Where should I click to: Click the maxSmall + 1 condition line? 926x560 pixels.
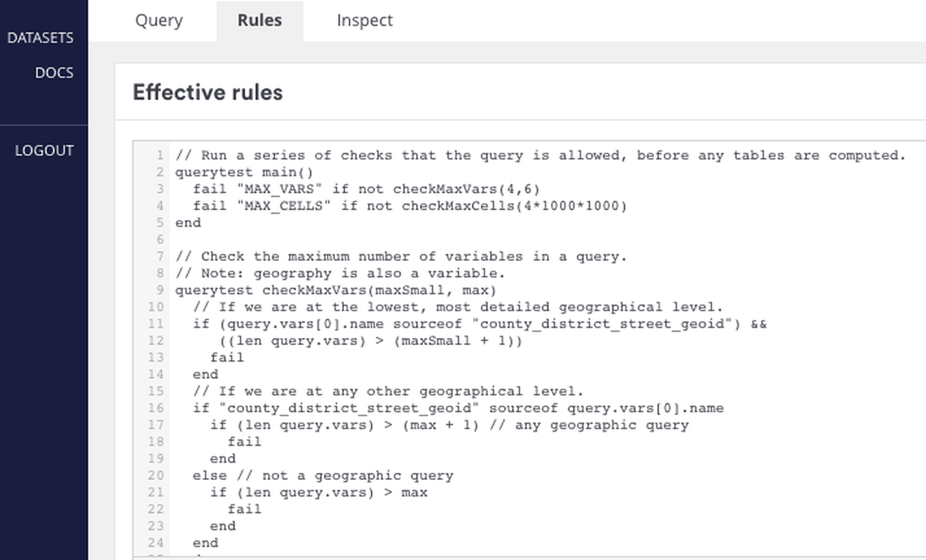point(370,340)
